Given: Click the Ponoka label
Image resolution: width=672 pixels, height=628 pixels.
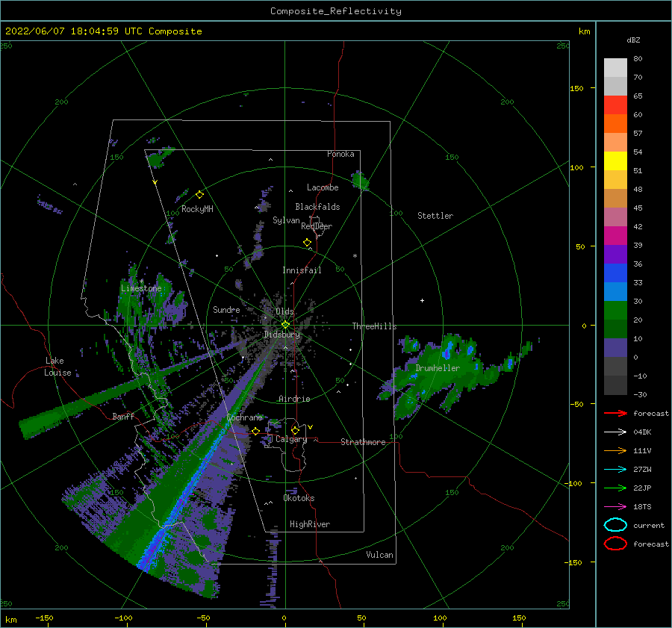Looking at the screenshot, I should click(340, 154).
